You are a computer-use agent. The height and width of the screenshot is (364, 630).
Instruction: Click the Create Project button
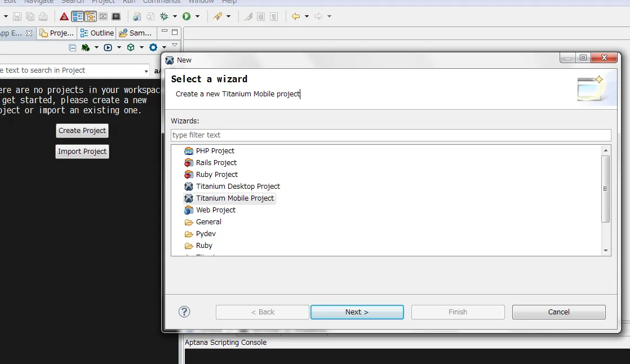coord(82,131)
